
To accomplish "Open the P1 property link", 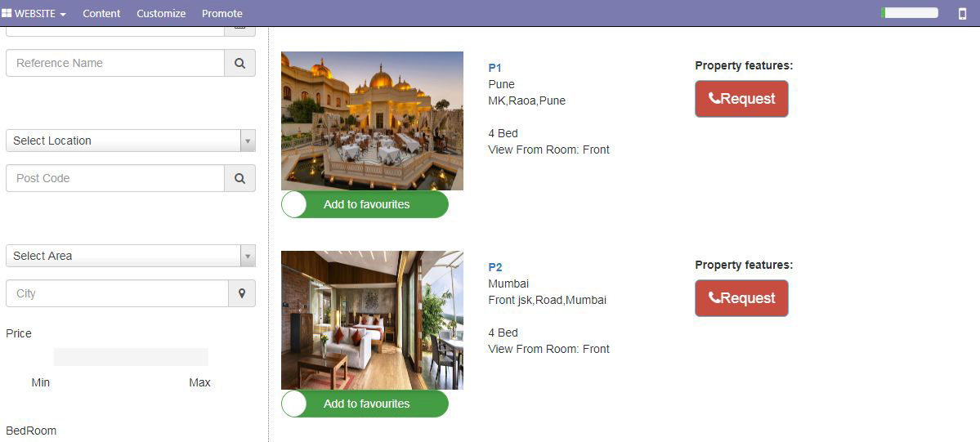I will pos(495,68).
